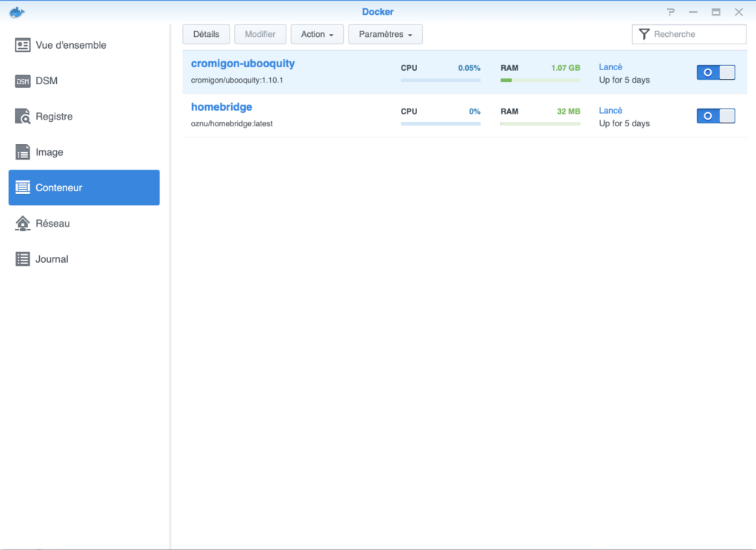The height and width of the screenshot is (550, 756).
Task: Click Up for 5 days under homebridge
Action: click(625, 123)
